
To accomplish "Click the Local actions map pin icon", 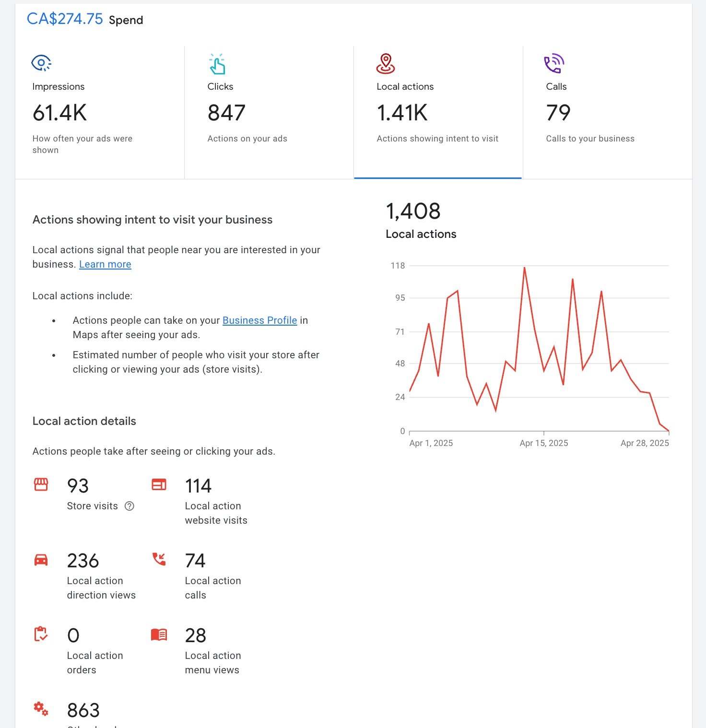I will [386, 64].
